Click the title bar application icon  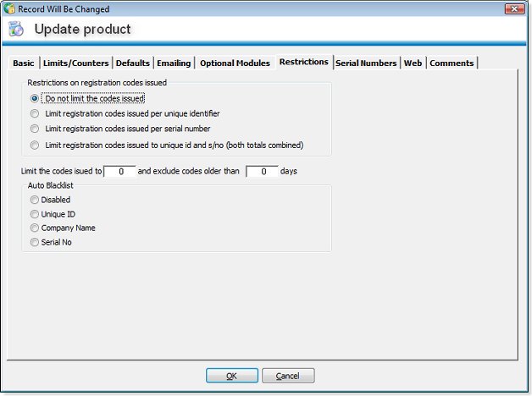(9, 8)
